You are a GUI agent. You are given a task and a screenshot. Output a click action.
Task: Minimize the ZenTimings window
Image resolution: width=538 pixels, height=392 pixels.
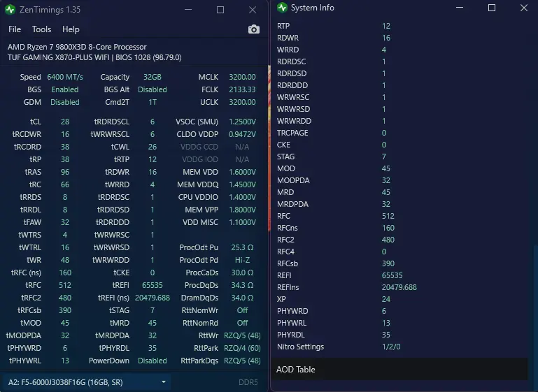pyautogui.click(x=188, y=10)
